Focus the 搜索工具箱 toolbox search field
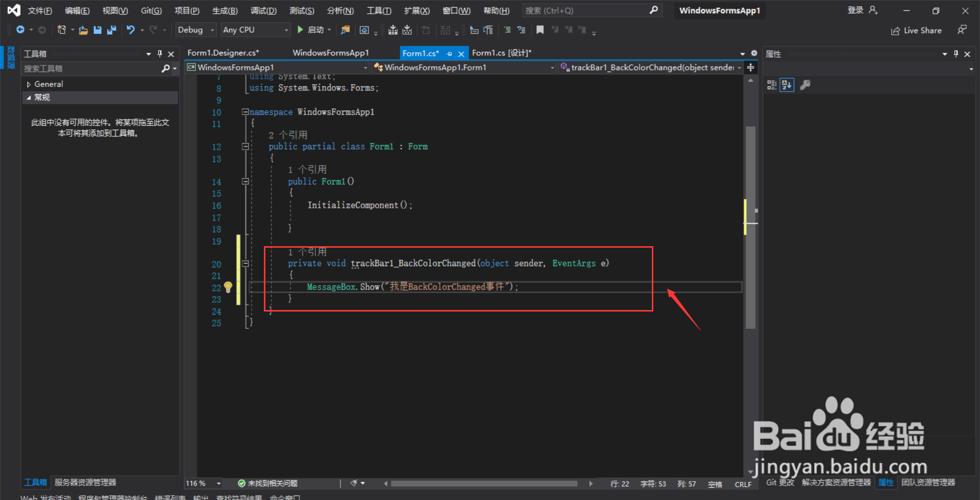 (x=92, y=68)
